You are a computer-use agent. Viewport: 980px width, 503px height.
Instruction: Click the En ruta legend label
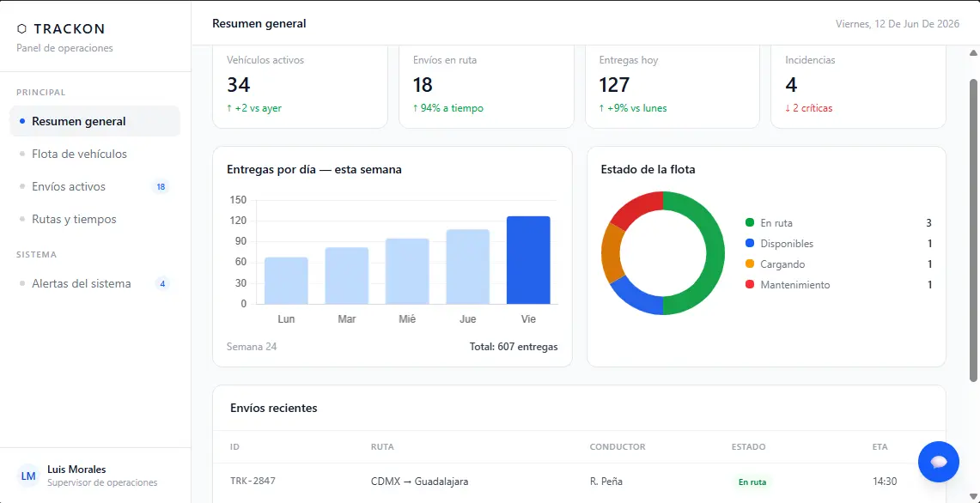pyautogui.click(x=776, y=223)
